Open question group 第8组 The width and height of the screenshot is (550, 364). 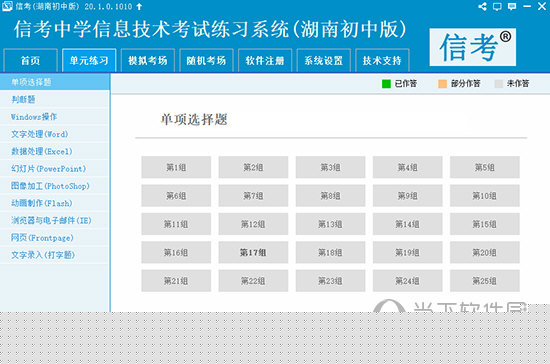pyautogui.click(x=330, y=196)
